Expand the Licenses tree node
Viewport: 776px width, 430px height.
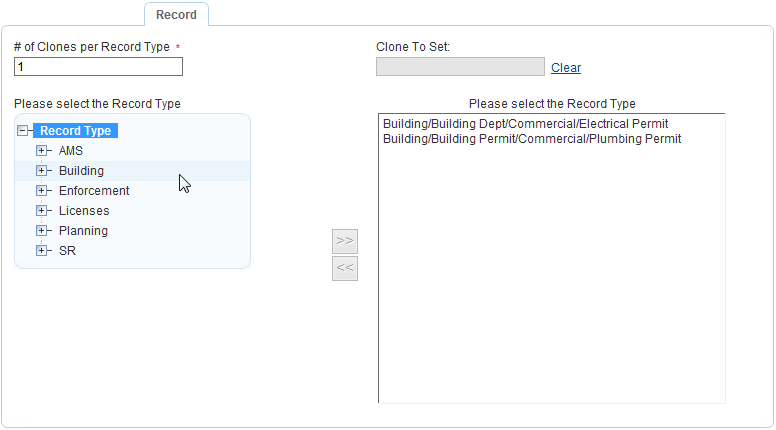click(x=42, y=211)
